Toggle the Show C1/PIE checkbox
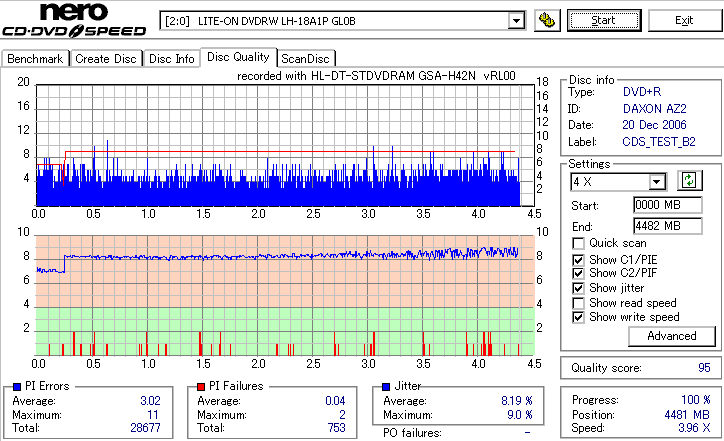This screenshot has width=724, height=441. 578,260
